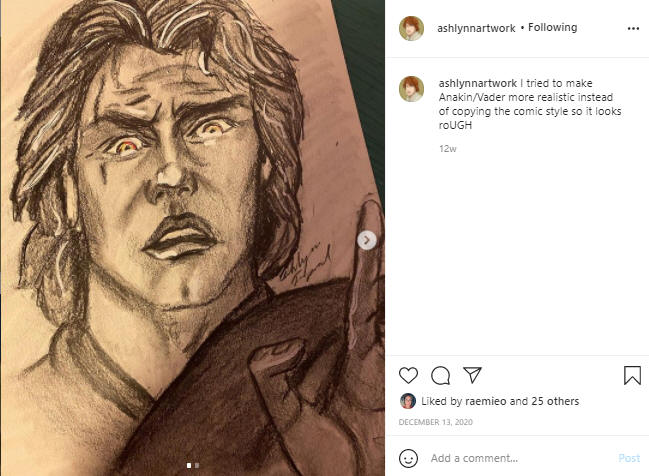
Task: Click the Post comment button
Action: point(629,458)
